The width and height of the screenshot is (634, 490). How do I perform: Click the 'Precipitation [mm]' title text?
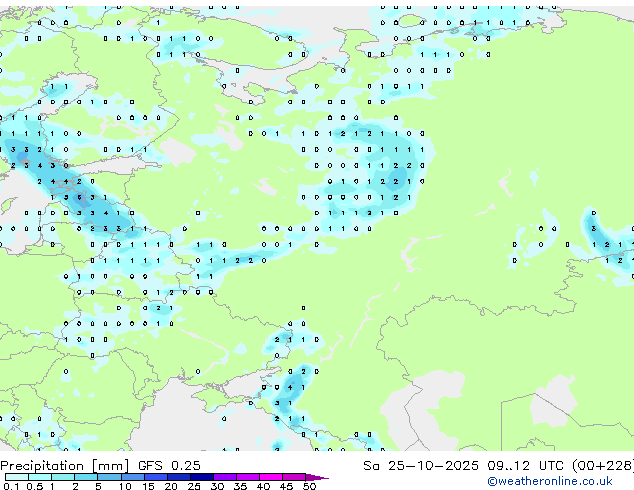click(x=65, y=466)
